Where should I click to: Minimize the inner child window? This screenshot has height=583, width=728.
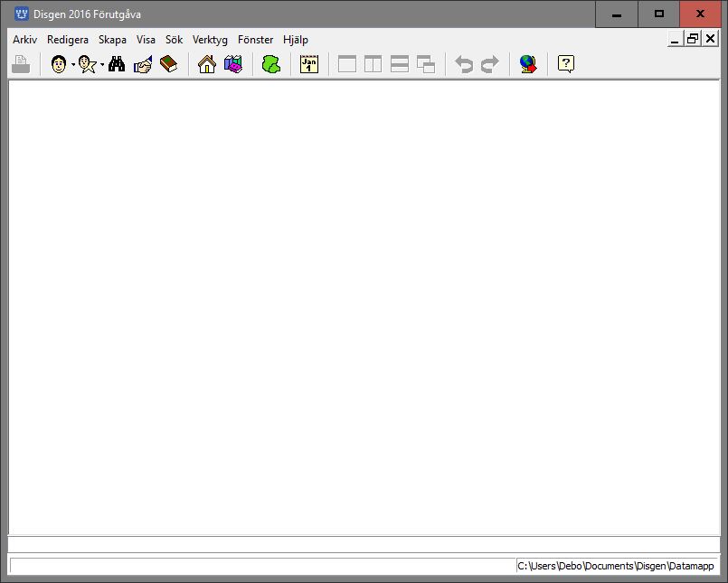tap(675, 39)
